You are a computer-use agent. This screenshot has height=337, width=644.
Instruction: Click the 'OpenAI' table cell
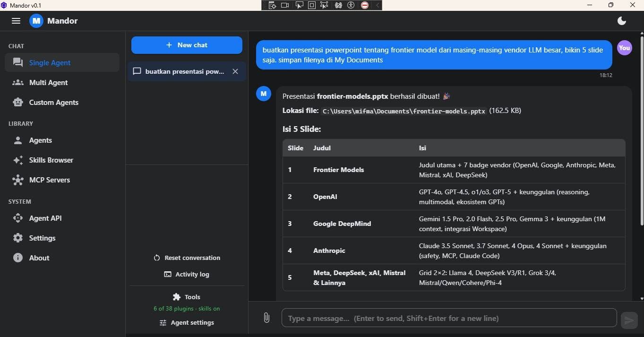(325, 197)
